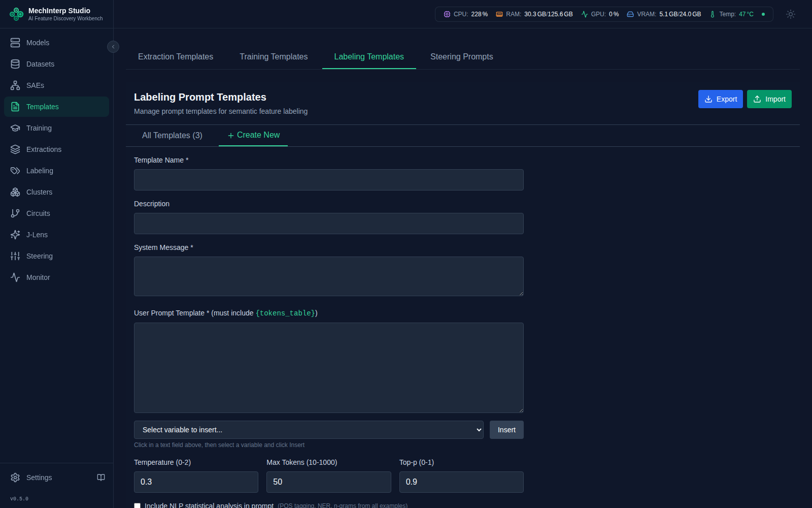The width and height of the screenshot is (812, 508).
Task: Click the green Import button
Action: (769, 99)
